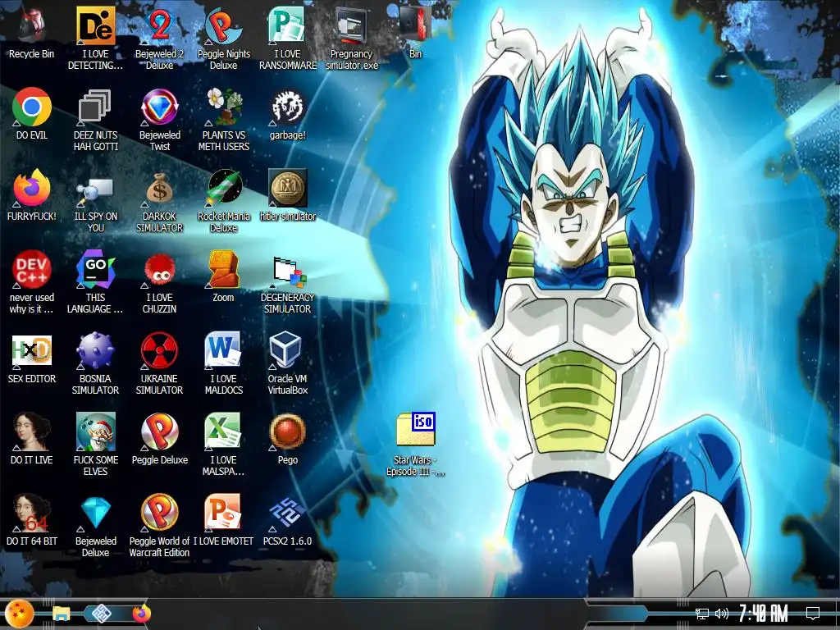Open the Dev C++ shortcut

click(x=32, y=269)
